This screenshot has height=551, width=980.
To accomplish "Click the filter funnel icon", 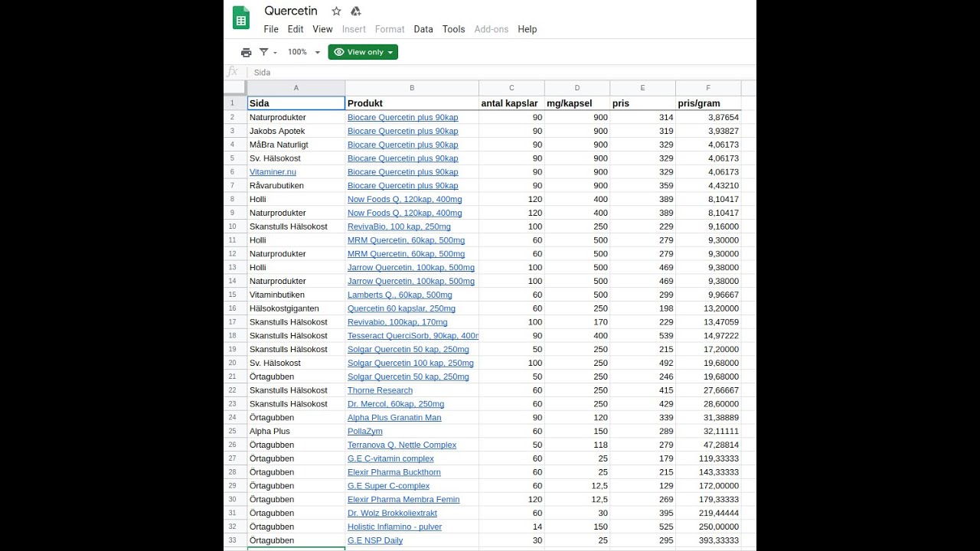I will coord(264,52).
